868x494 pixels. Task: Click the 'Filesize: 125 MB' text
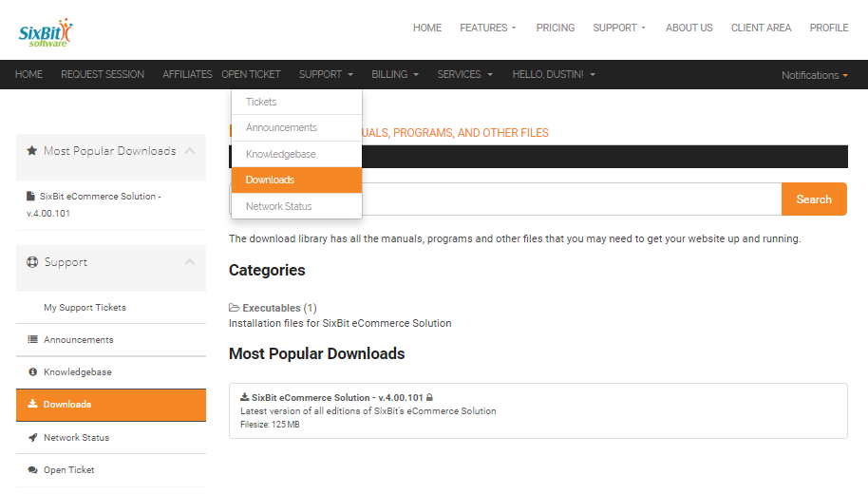tap(270, 425)
